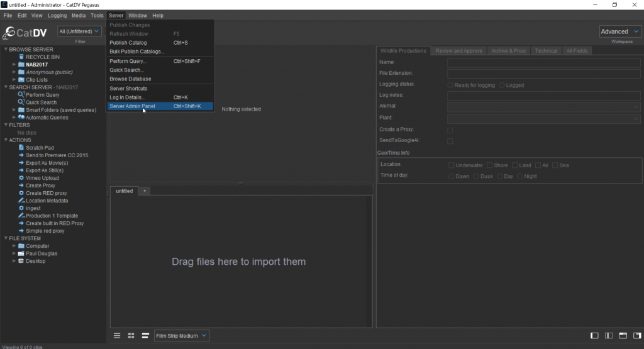
Task: Click the Production 1 Template pencil icon
Action: [x=21, y=216]
